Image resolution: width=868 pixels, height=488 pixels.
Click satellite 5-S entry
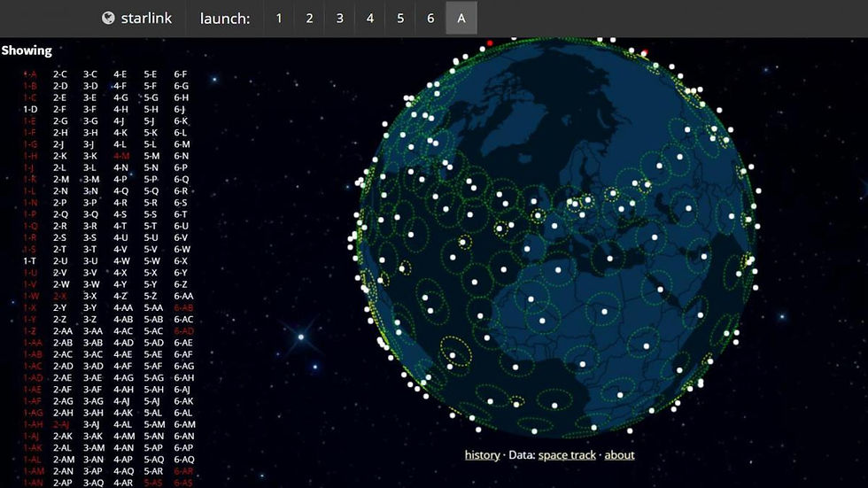151,214
